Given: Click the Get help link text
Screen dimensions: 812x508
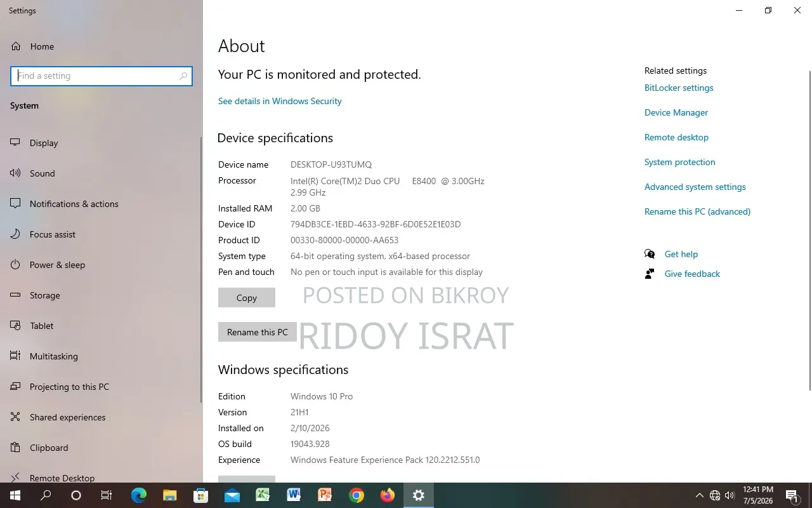Looking at the screenshot, I should click(x=681, y=254).
